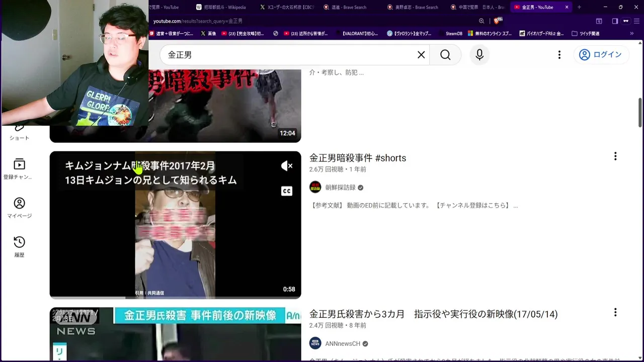The height and width of the screenshot is (362, 644).
Task: Open the Brave Shields lion icon
Action: [x=498, y=21]
